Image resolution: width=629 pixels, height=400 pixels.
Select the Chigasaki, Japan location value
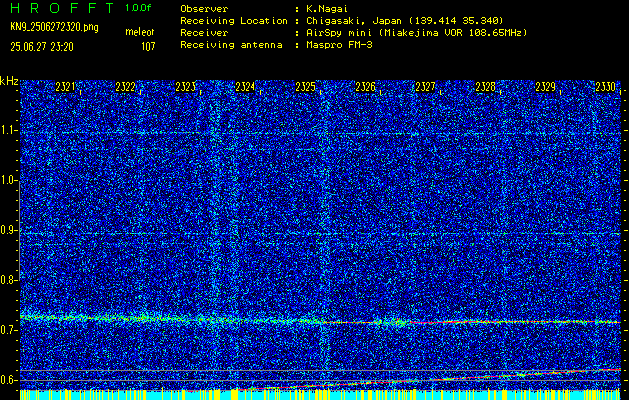(x=404, y=20)
